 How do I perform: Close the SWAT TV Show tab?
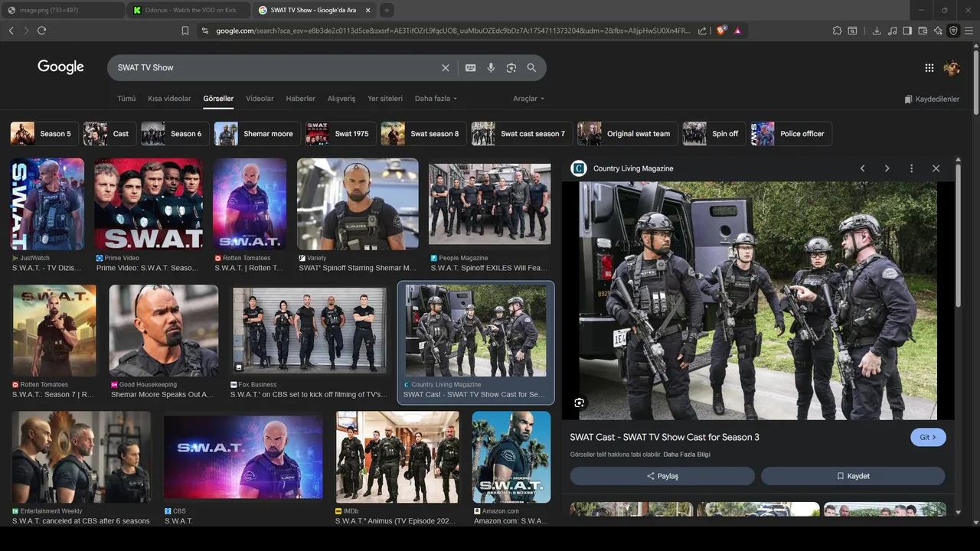coord(368,10)
